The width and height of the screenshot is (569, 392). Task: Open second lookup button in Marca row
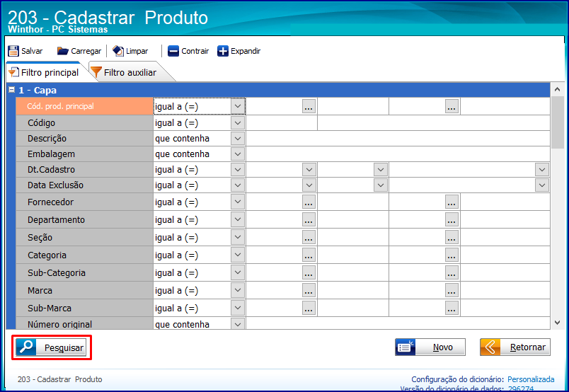pos(452,290)
